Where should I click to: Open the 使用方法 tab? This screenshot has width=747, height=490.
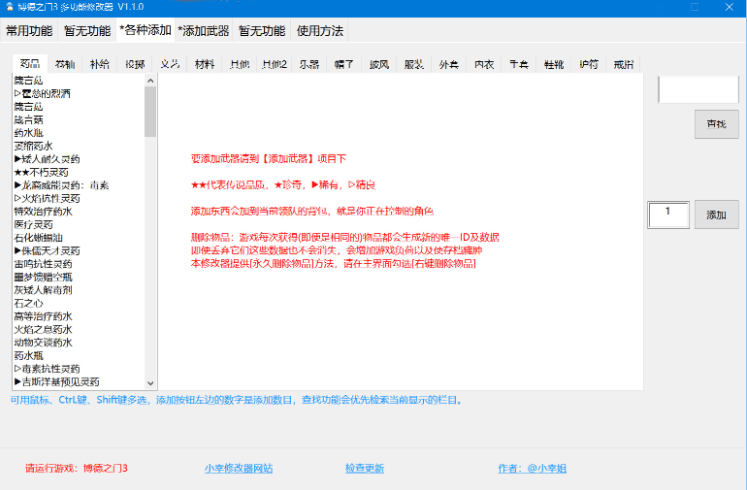pos(320,31)
